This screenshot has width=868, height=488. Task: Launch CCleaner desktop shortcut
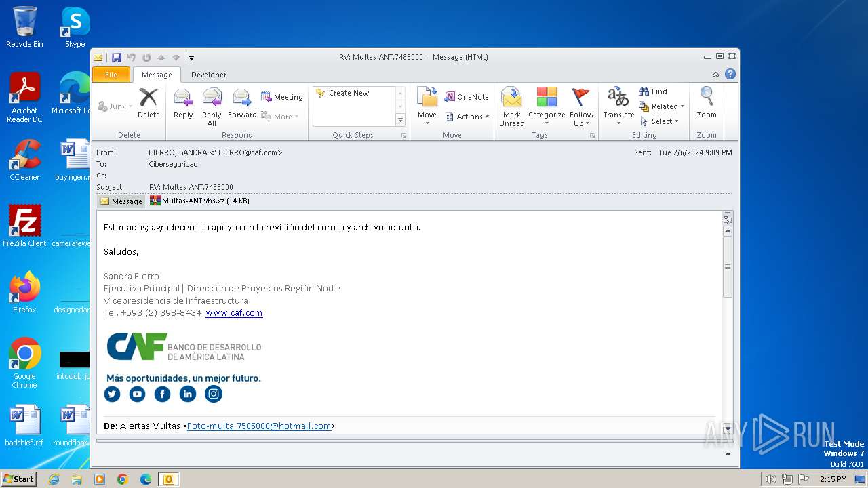pos(24,160)
